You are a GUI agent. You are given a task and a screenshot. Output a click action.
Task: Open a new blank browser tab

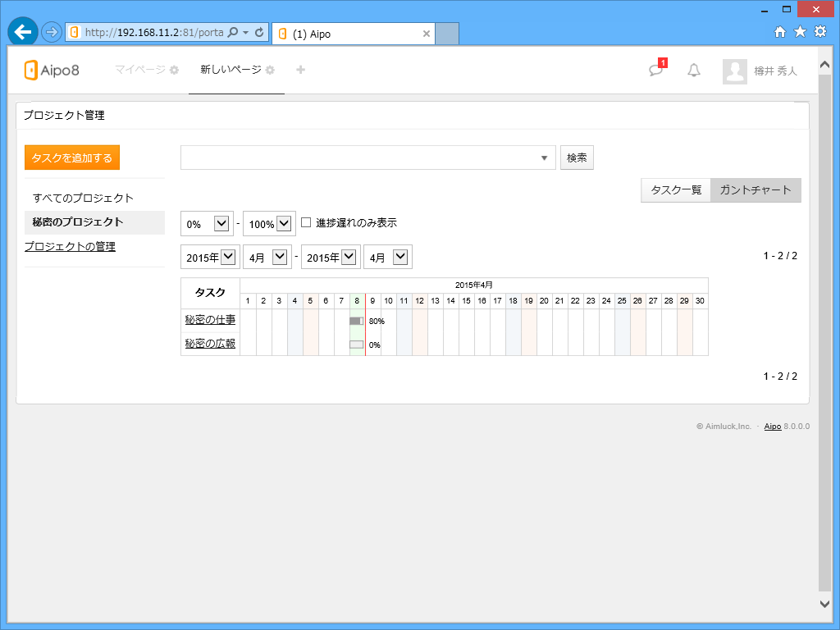click(447, 33)
